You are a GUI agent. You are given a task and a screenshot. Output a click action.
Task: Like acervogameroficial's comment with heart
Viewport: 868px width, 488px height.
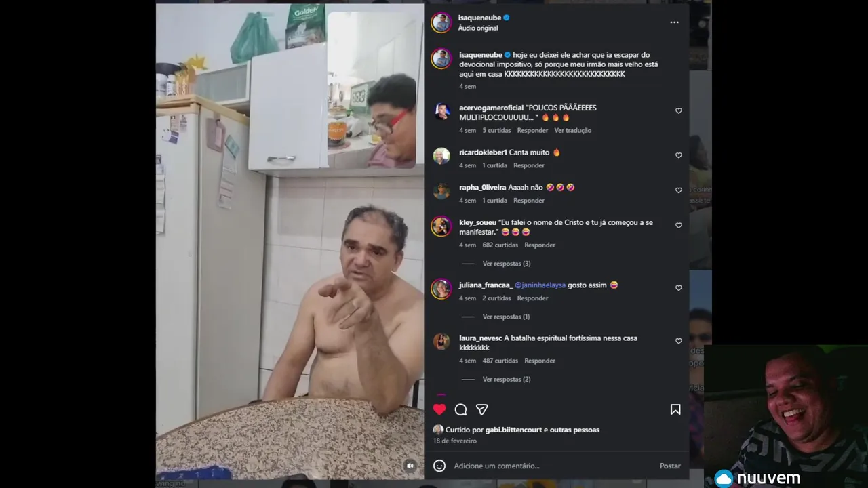click(x=678, y=111)
